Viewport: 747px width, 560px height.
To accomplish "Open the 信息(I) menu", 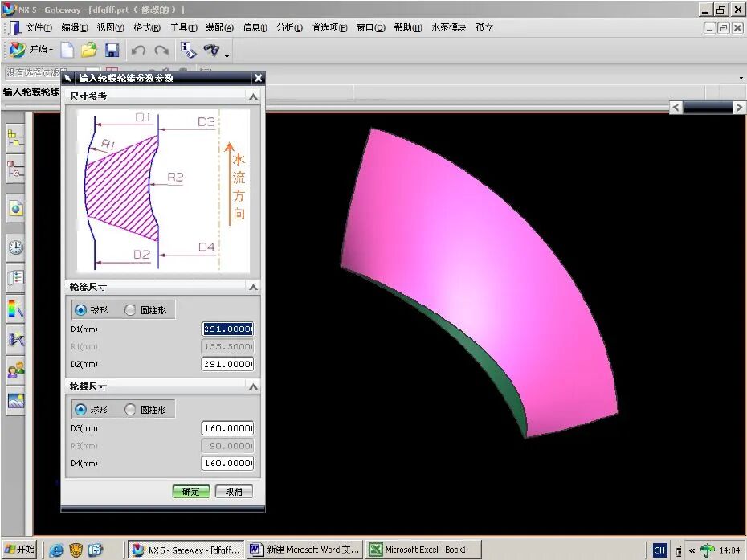I will [x=255, y=27].
